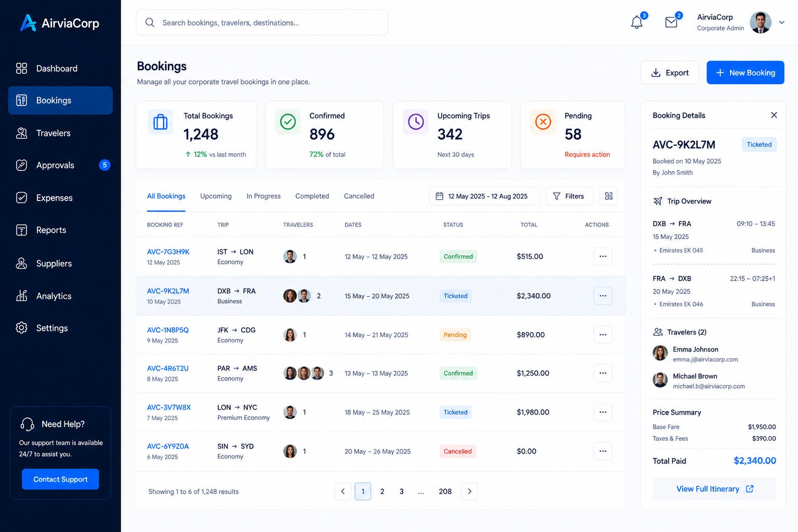
Task: Switch to the Completed tab
Action: [x=312, y=196]
